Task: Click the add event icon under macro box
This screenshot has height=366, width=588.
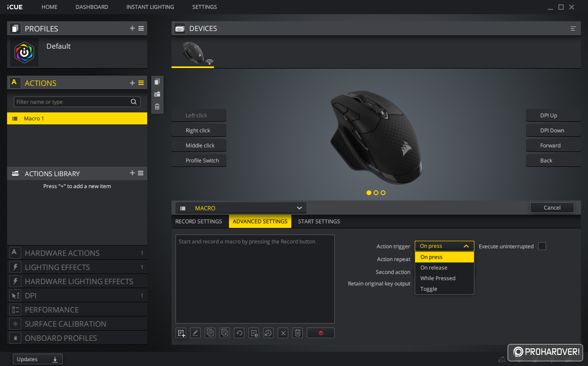Action: pyautogui.click(x=181, y=333)
